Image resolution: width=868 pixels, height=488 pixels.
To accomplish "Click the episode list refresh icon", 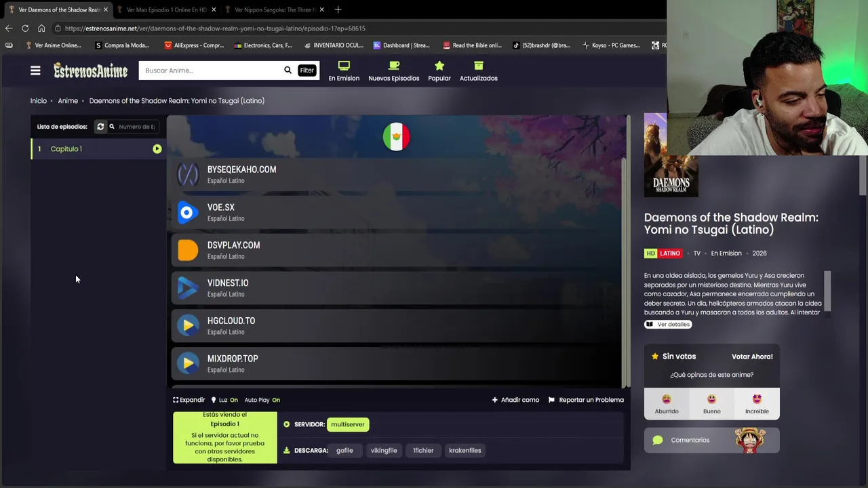I will (100, 127).
